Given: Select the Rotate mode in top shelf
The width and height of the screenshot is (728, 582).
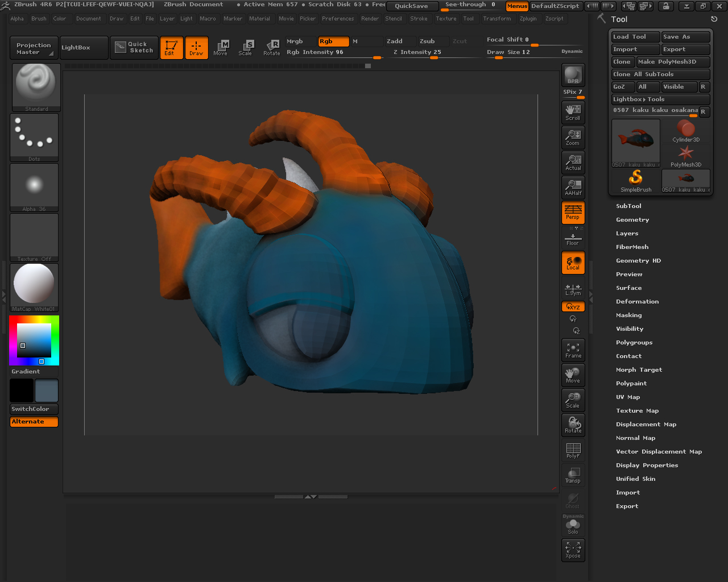Looking at the screenshot, I should coord(271,48).
